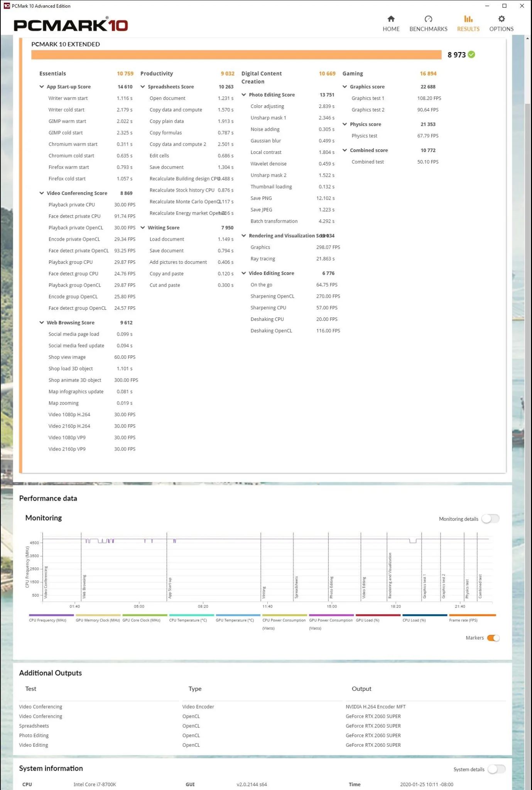The image size is (532, 790).
Task: Collapse Video Editing Score section
Action: pos(244,273)
